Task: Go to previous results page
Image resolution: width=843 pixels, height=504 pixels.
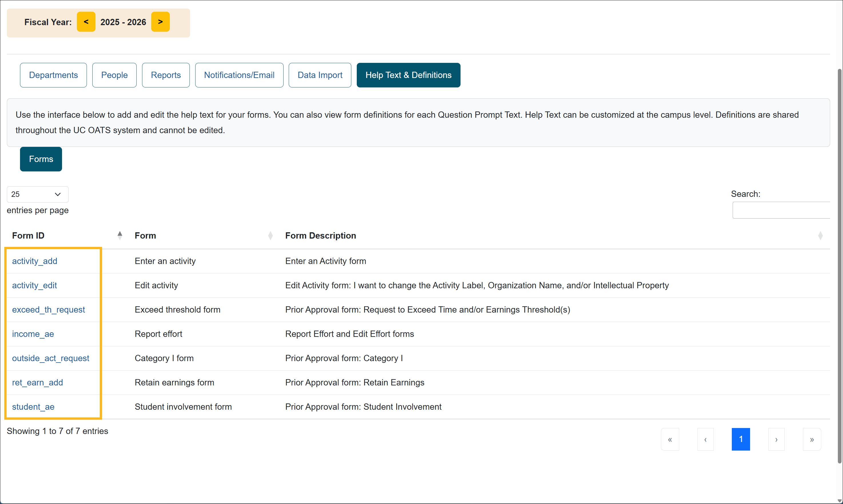Action: [x=706, y=439]
